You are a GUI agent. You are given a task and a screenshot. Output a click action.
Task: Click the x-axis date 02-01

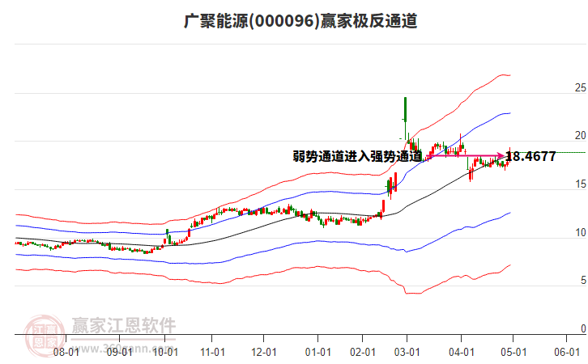[x=363, y=352]
